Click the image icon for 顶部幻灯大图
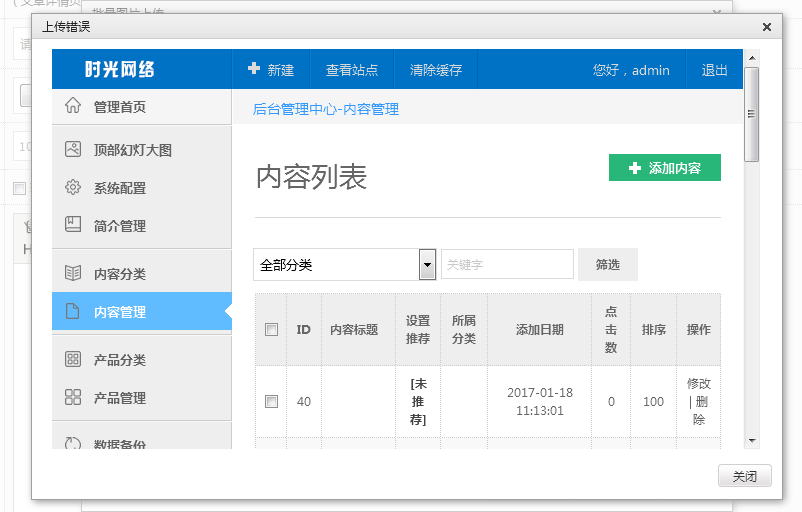Image resolution: width=802 pixels, height=512 pixels. click(73, 150)
